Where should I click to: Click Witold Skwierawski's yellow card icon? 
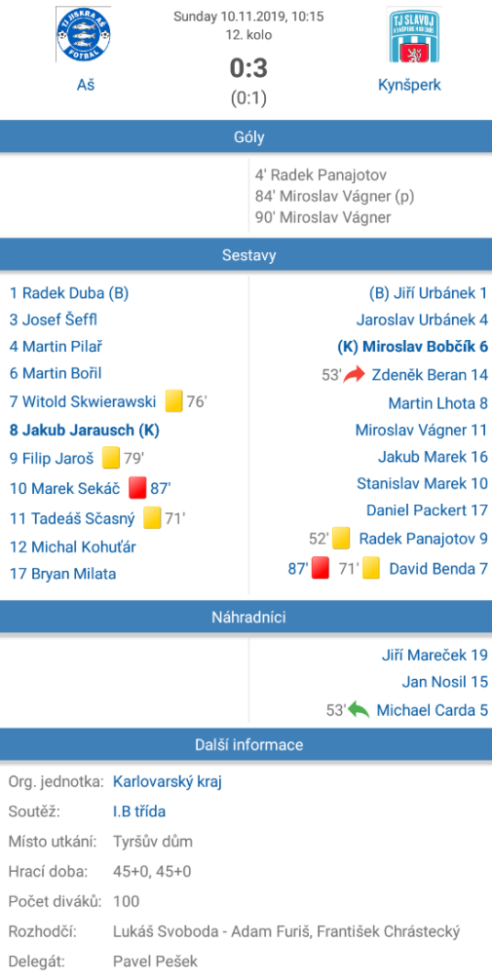click(173, 401)
